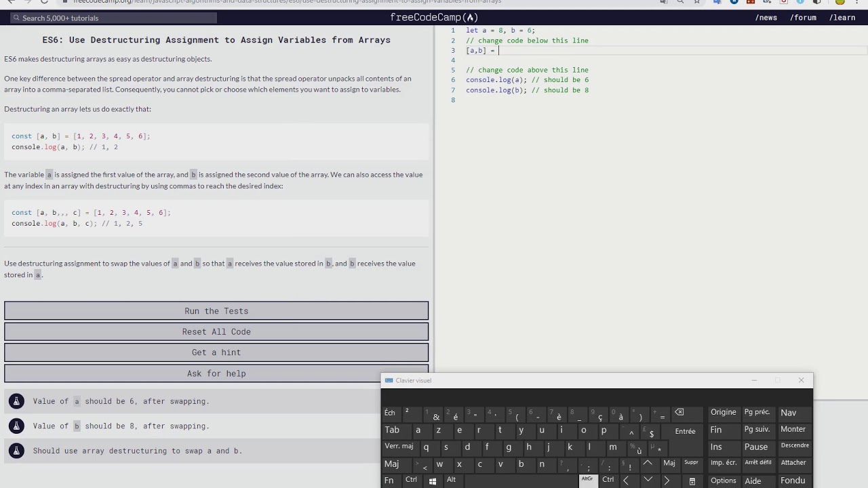This screenshot has height=488, width=868.
Task: Toggle the Fn key on the virtual keyboard
Action: click(389, 481)
